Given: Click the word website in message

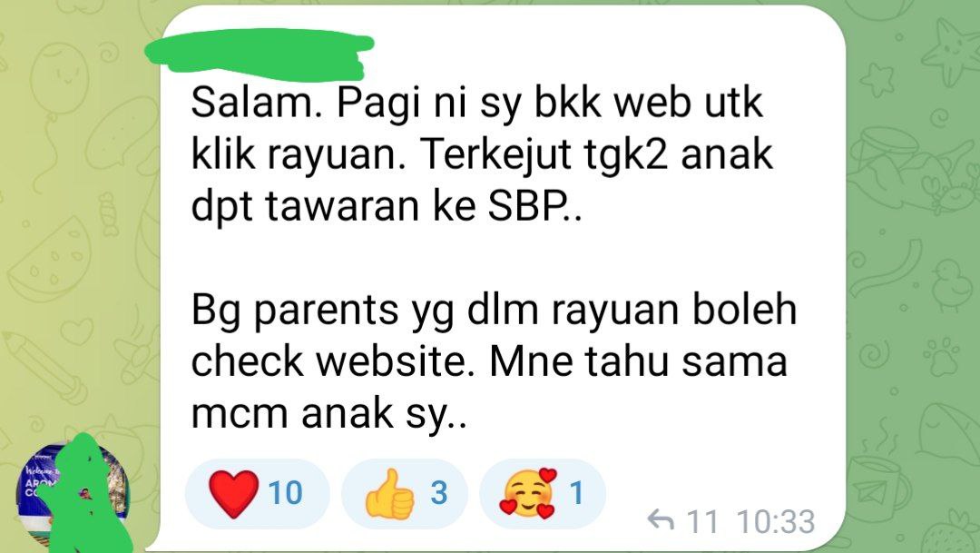Looking at the screenshot, I should pyautogui.click(x=391, y=361).
